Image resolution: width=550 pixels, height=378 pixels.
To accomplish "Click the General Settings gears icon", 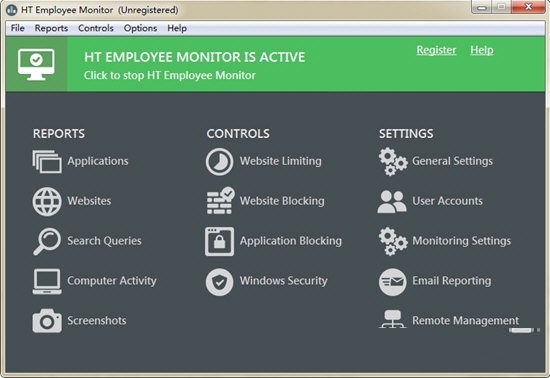I will click(393, 162).
